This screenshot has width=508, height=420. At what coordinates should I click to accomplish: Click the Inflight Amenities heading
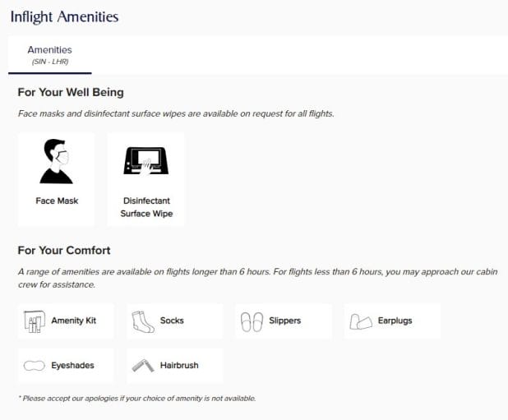pyautogui.click(x=64, y=16)
